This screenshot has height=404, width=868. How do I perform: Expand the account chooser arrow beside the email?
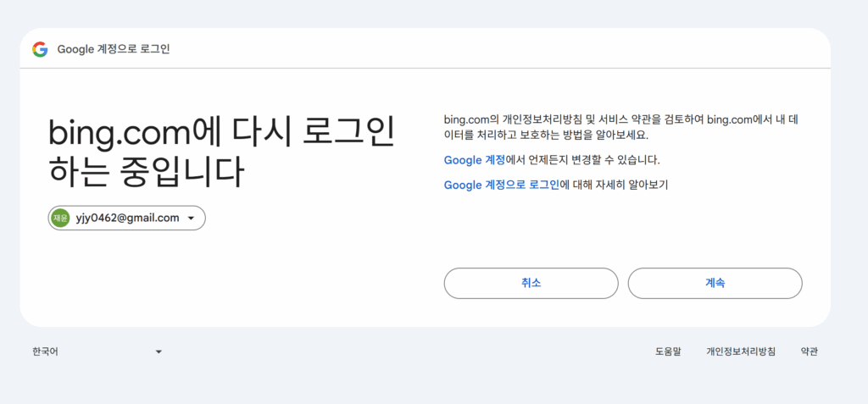(x=191, y=218)
